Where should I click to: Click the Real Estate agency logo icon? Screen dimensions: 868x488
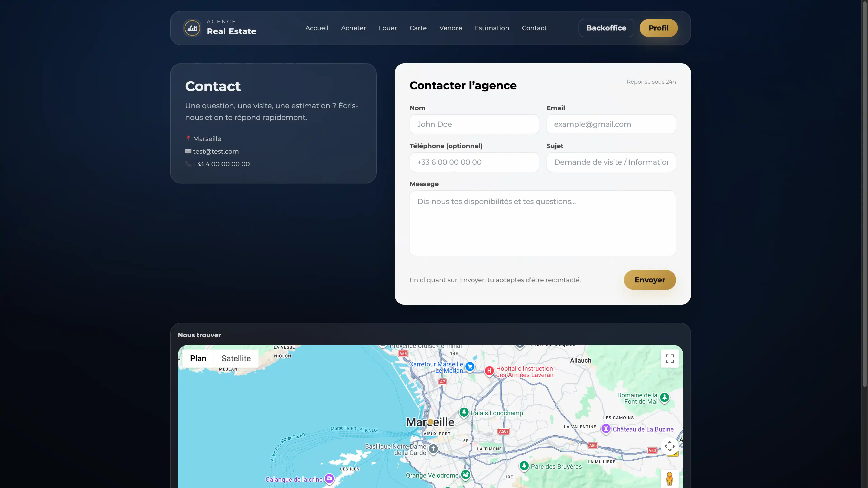click(x=192, y=28)
